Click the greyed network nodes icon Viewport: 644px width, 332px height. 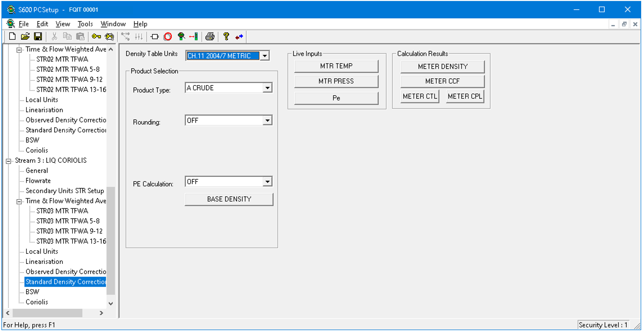click(126, 36)
